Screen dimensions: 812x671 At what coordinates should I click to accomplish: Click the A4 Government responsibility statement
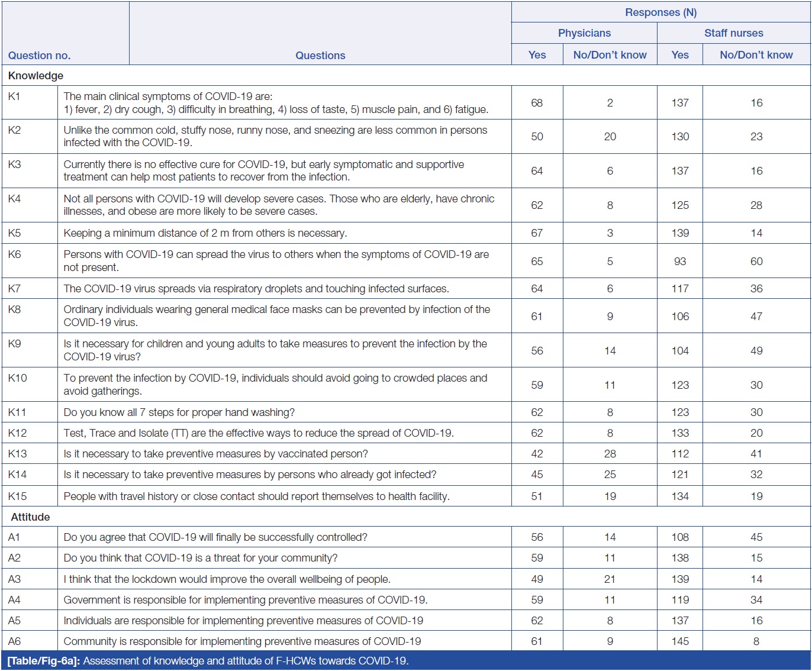click(x=245, y=600)
